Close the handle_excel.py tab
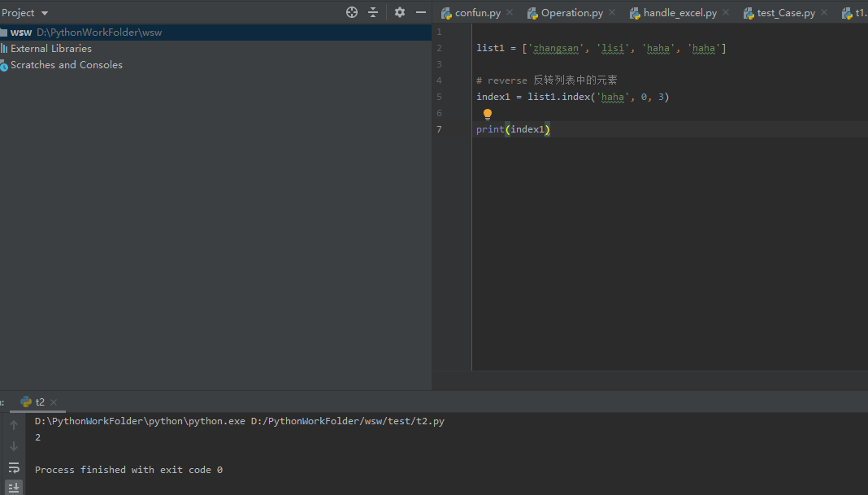 726,12
